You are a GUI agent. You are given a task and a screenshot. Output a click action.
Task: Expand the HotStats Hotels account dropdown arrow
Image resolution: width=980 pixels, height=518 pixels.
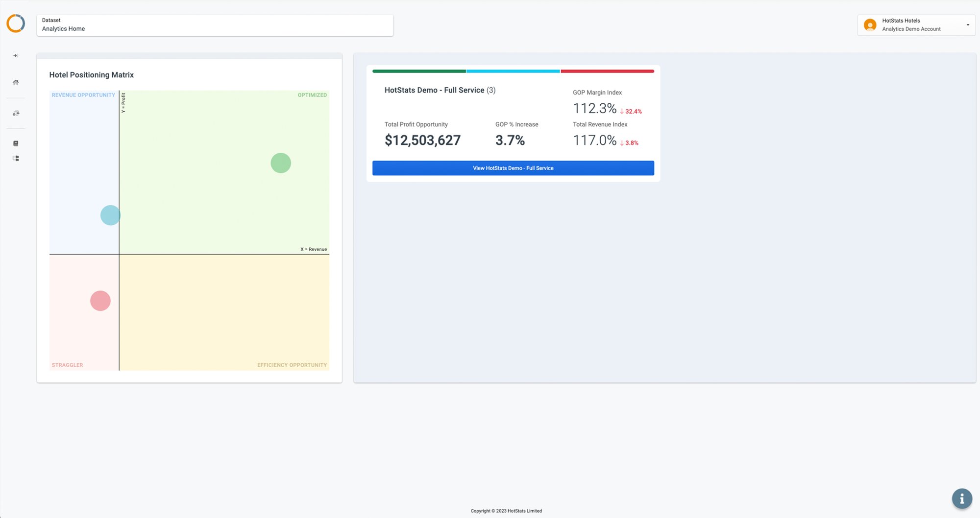[968, 25]
